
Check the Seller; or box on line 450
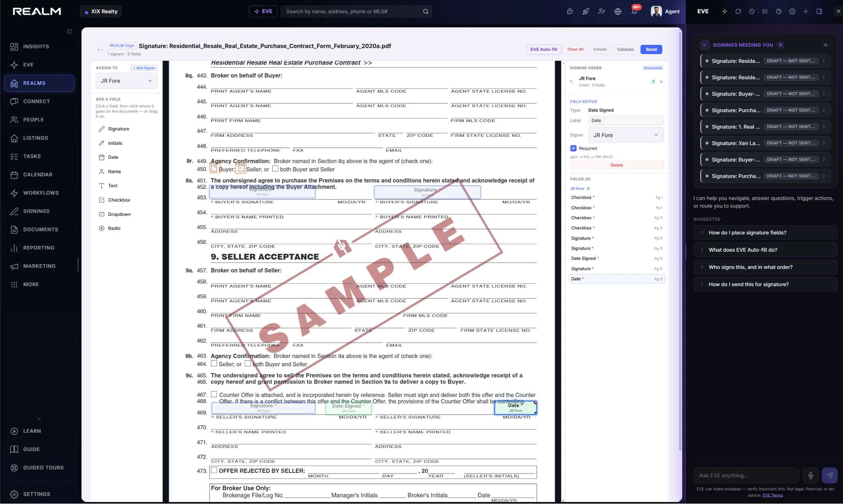click(241, 169)
